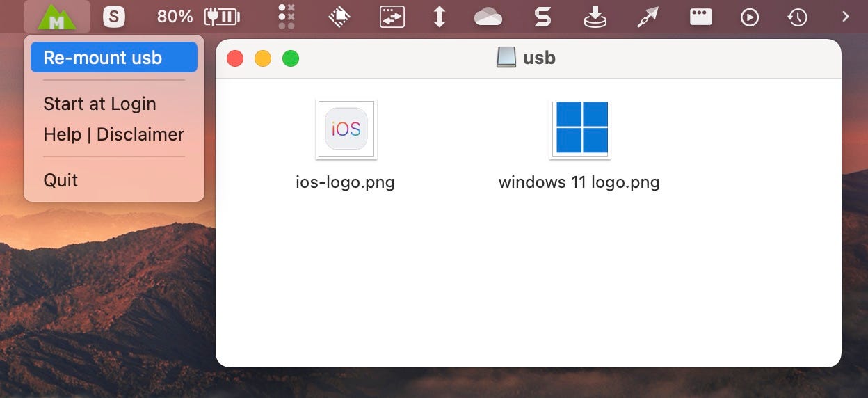Click the strikethrough S menu bar icon
Viewport: 868px width, 398px height.
click(x=542, y=17)
